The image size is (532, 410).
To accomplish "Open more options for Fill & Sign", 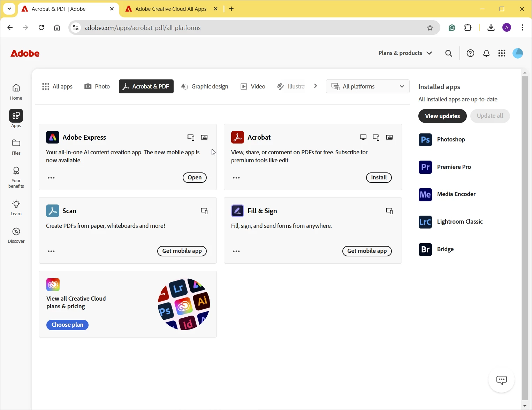I will (x=236, y=251).
